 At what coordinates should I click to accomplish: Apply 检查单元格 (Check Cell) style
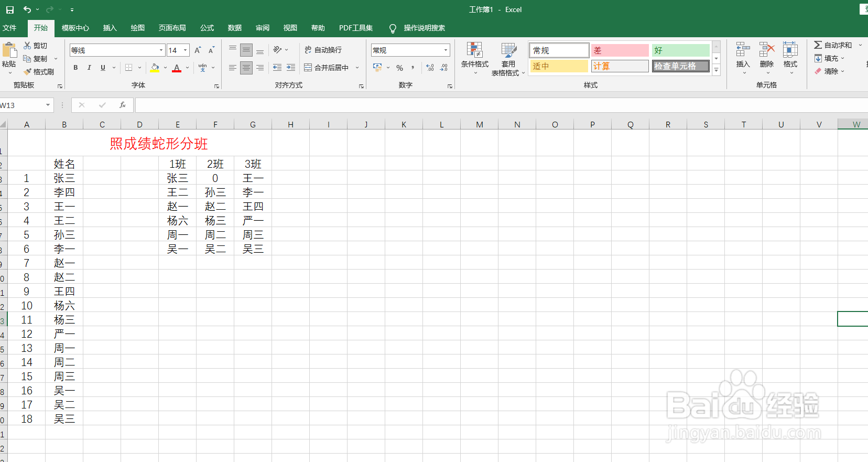(x=680, y=66)
